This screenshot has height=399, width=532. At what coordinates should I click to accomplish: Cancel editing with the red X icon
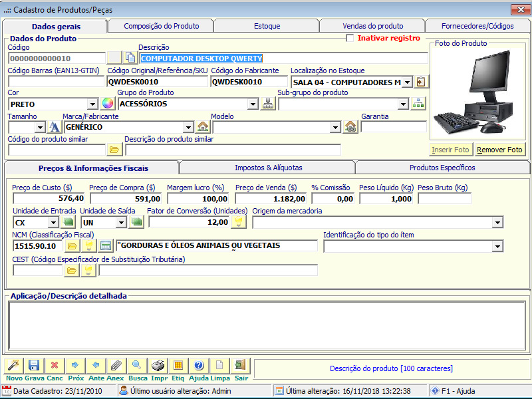(55, 365)
